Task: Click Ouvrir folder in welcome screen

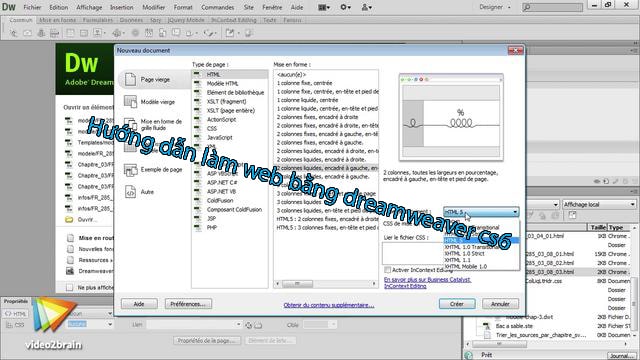Action: click(81, 220)
